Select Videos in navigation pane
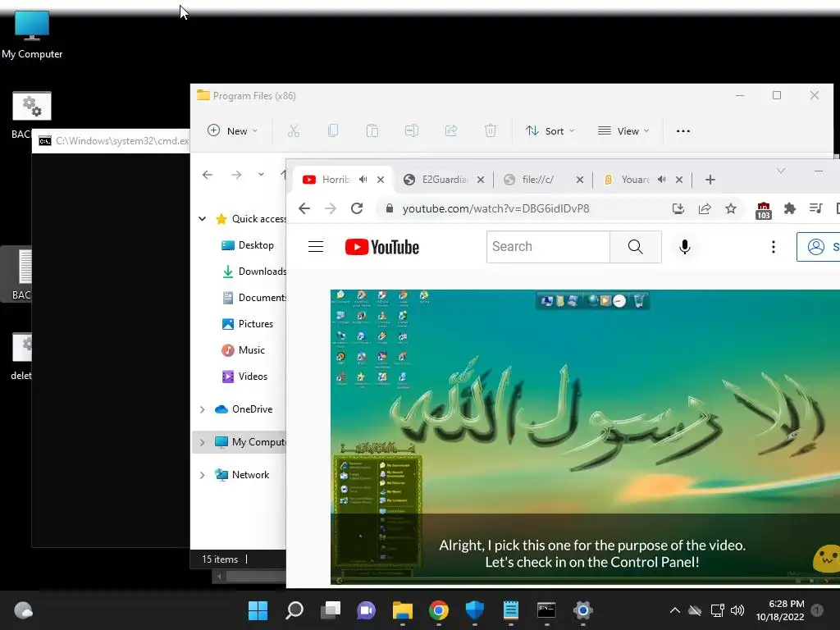This screenshot has height=630, width=840. (244, 377)
